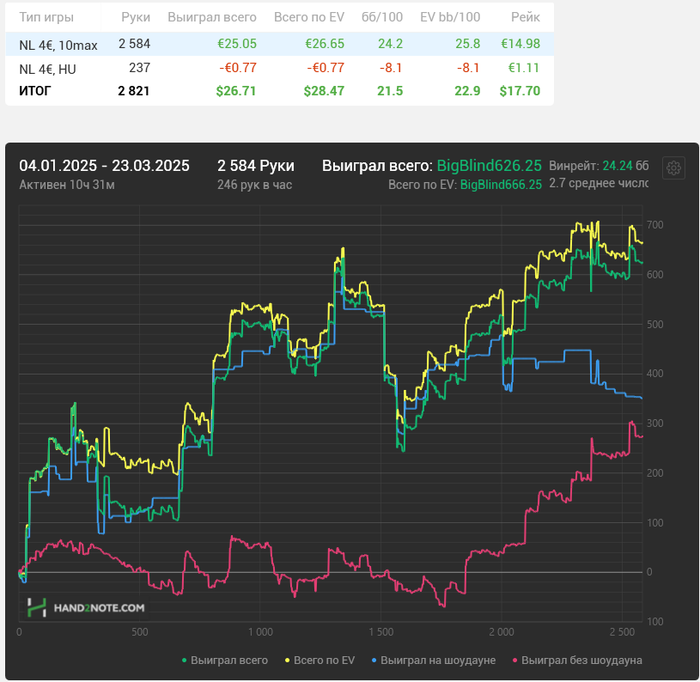Click '246 рук в час' text
Image resolution: width=700 pixels, height=682 pixels.
(x=254, y=185)
